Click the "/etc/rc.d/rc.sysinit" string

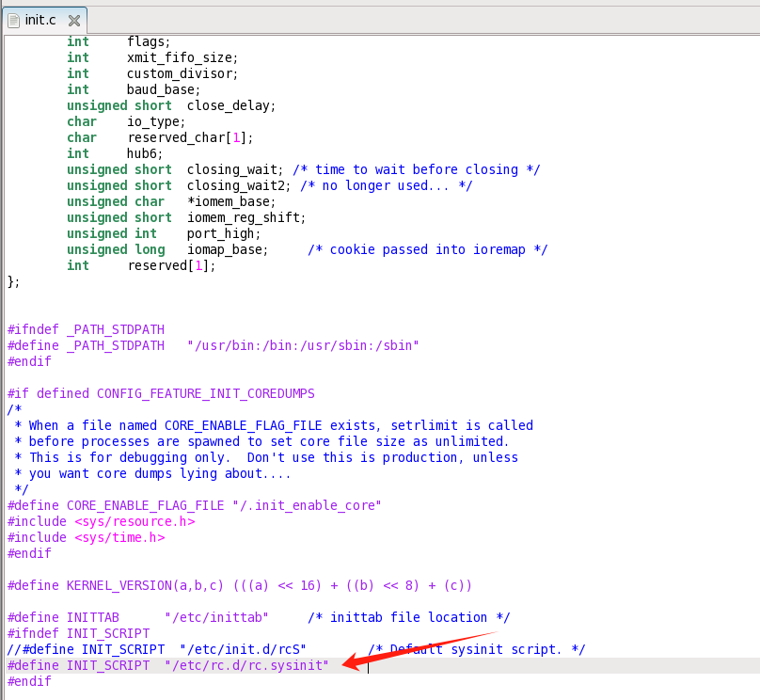[x=246, y=665]
